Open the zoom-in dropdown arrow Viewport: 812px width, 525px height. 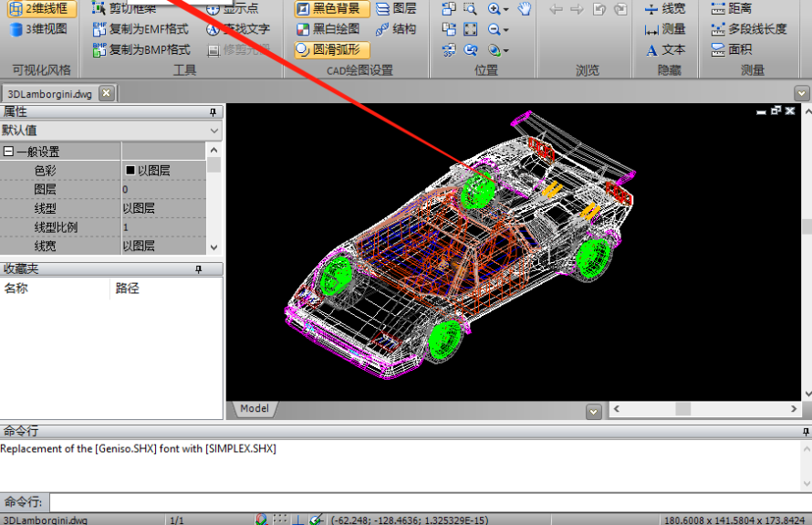pyautogui.click(x=505, y=9)
